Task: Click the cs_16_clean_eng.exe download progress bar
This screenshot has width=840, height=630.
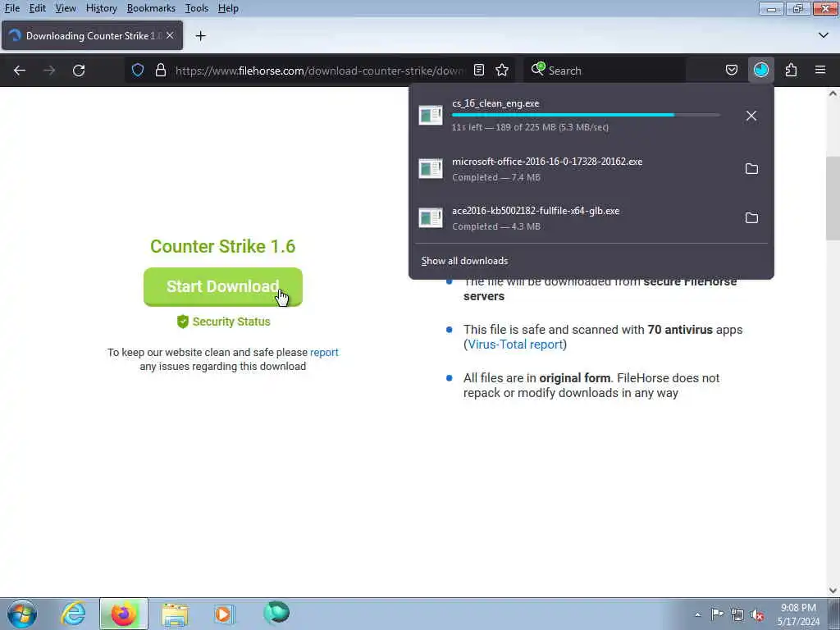Action: click(586, 115)
